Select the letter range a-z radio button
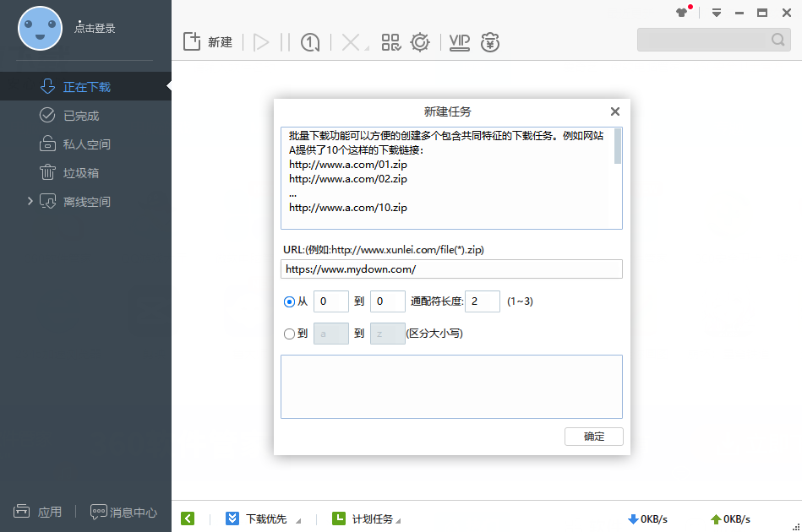The height and width of the screenshot is (532, 802). coord(289,334)
